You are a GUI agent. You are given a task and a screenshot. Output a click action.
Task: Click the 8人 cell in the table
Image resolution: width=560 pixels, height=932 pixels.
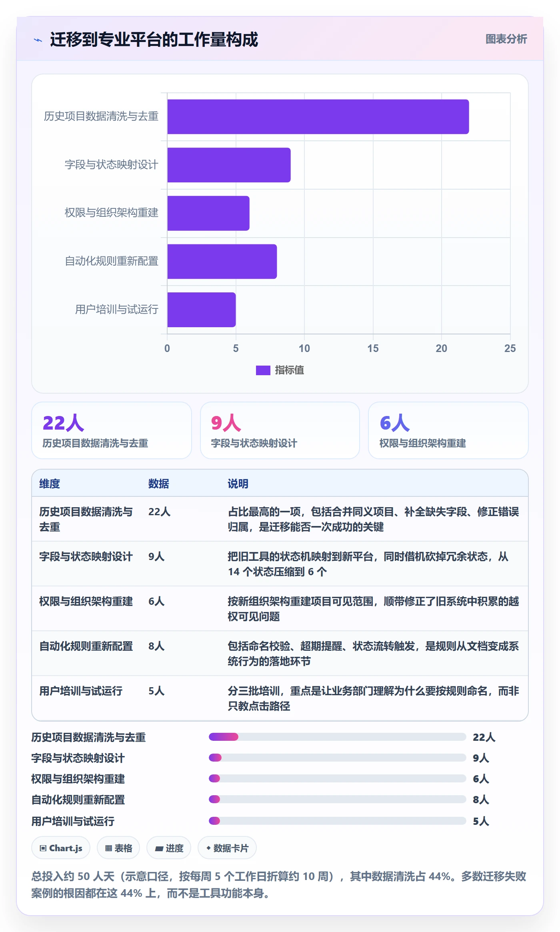pyautogui.click(x=156, y=646)
